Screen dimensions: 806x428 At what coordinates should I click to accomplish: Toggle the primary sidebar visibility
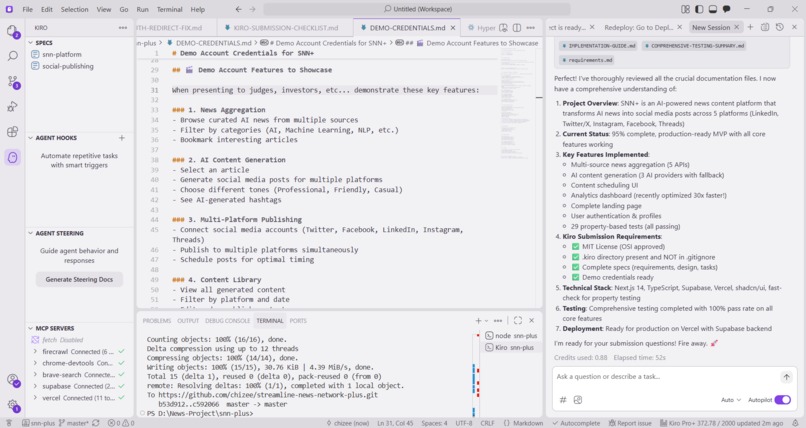pyautogui.click(x=699, y=9)
